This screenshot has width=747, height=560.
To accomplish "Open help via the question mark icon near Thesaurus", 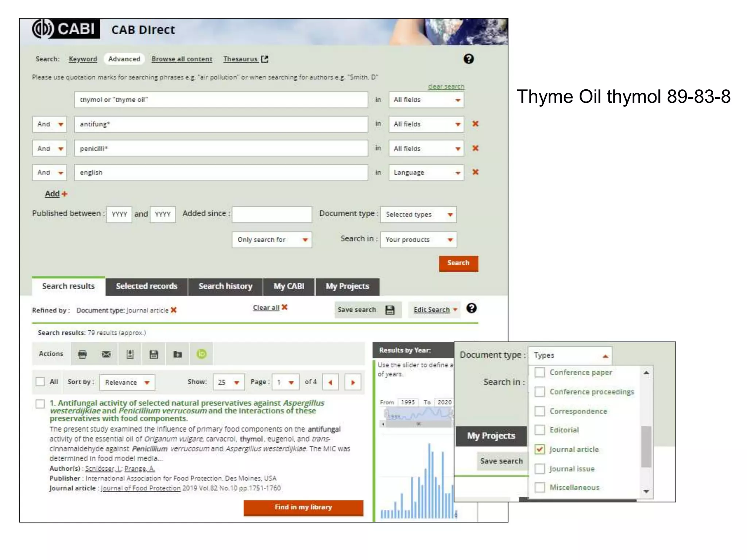I will (468, 59).
